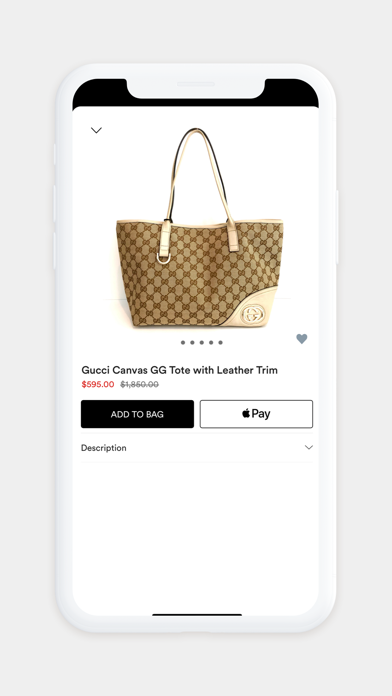This screenshot has width=392, height=696.
Task: Jump to the second image pagination dot
Action: 192,343
